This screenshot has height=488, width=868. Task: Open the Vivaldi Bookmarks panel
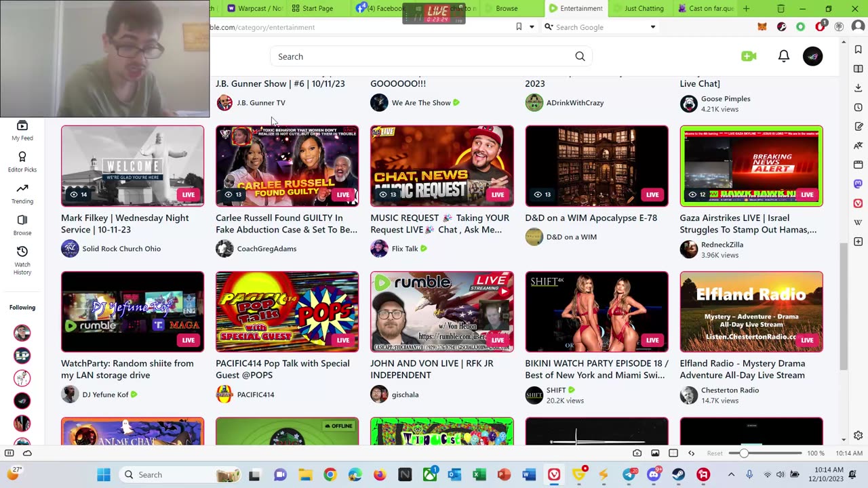[x=859, y=49]
